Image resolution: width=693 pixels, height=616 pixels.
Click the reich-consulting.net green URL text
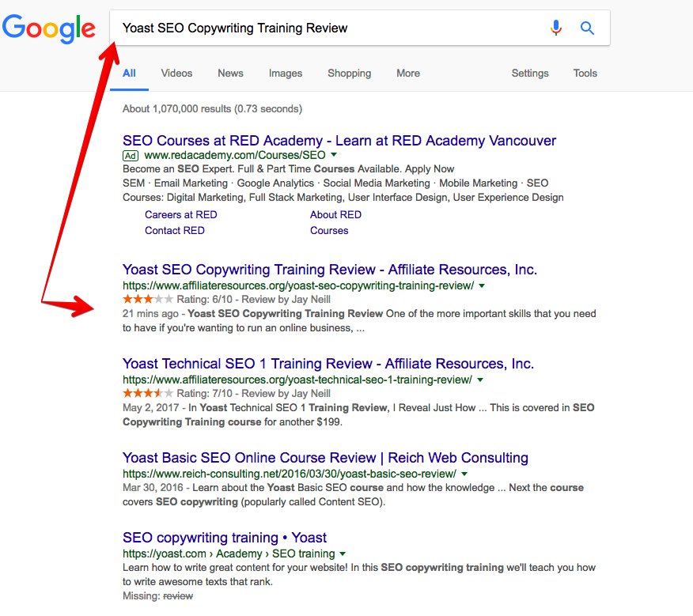(290, 474)
